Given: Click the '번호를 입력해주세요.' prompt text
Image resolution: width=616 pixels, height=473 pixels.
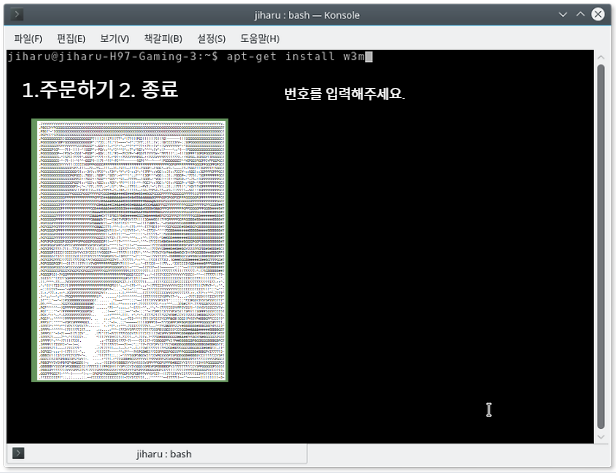Looking at the screenshot, I should click(x=344, y=94).
